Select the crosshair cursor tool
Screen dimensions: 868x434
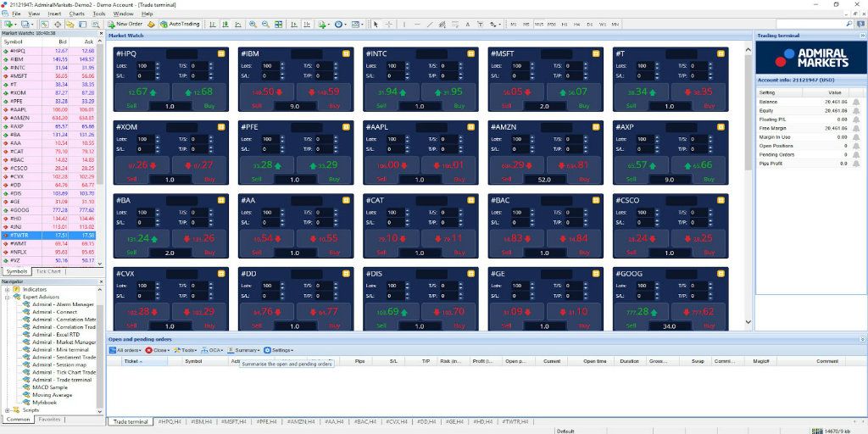point(388,25)
